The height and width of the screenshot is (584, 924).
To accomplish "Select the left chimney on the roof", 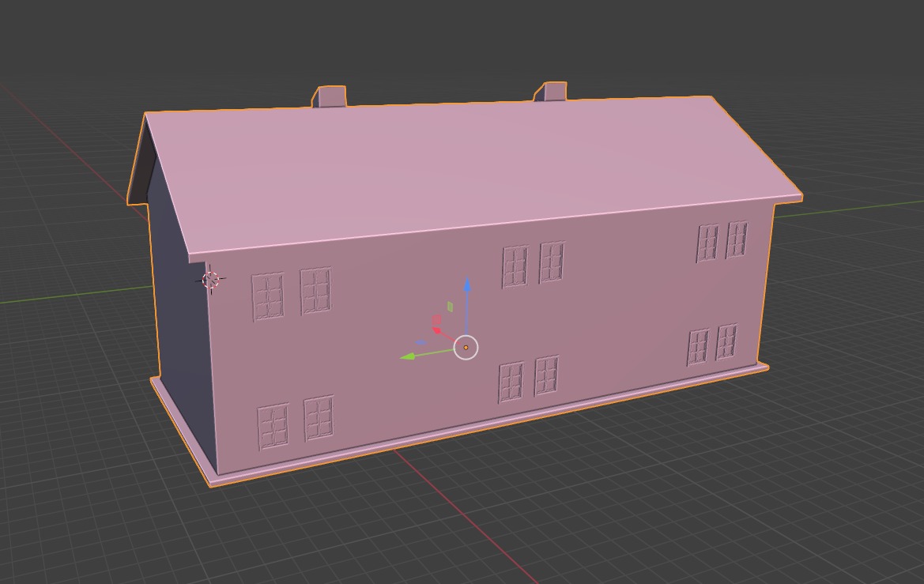I will click(x=329, y=96).
